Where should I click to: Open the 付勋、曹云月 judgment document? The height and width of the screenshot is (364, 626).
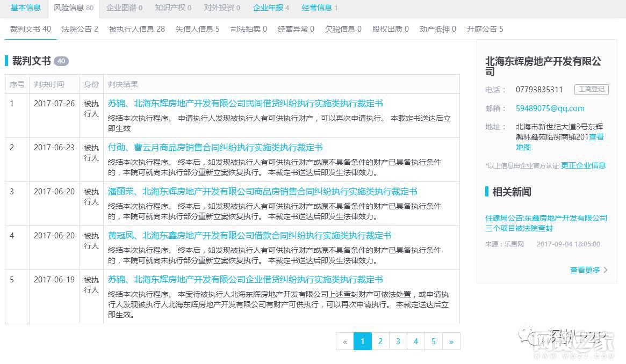215,148
